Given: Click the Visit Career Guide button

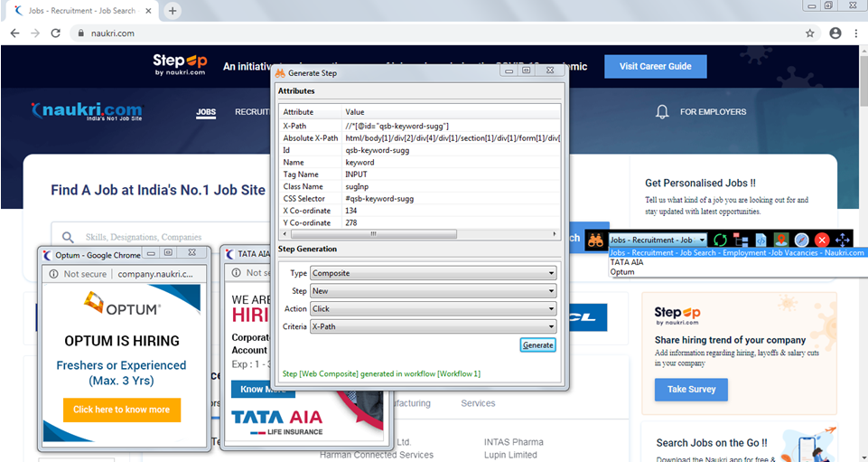Looking at the screenshot, I should (x=656, y=67).
